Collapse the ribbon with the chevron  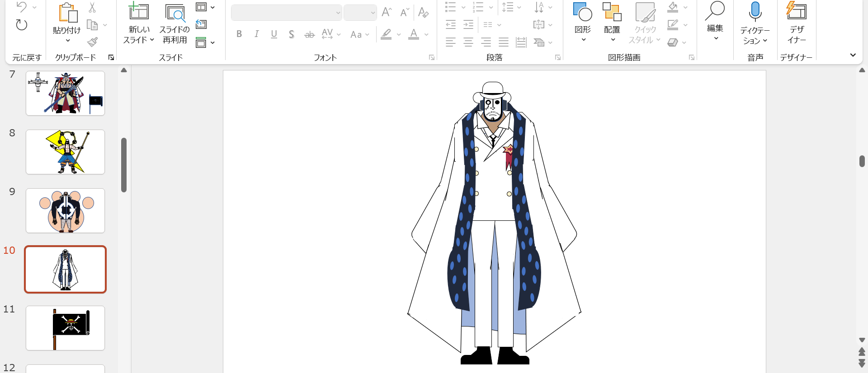click(x=853, y=55)
